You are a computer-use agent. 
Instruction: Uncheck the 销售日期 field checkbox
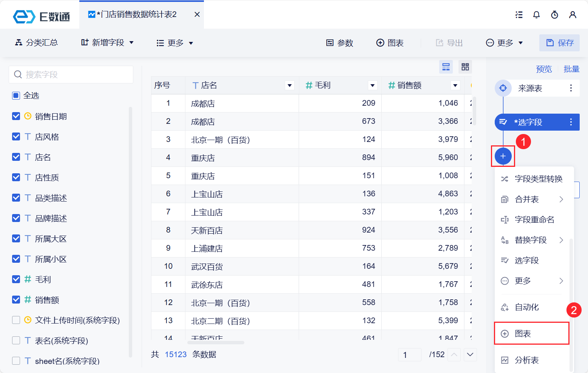tap(16, 116)
